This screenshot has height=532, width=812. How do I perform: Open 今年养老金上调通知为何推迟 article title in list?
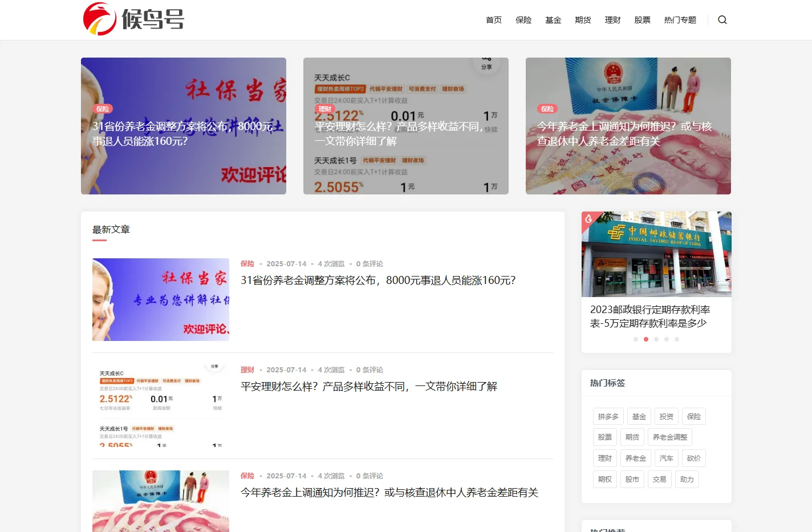point(389,492)
